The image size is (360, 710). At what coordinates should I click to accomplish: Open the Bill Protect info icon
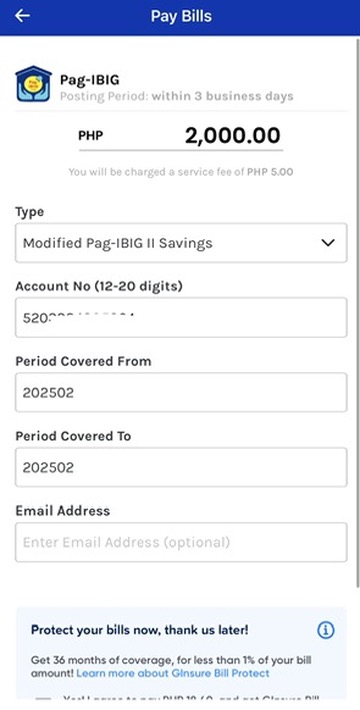(325, 630)
